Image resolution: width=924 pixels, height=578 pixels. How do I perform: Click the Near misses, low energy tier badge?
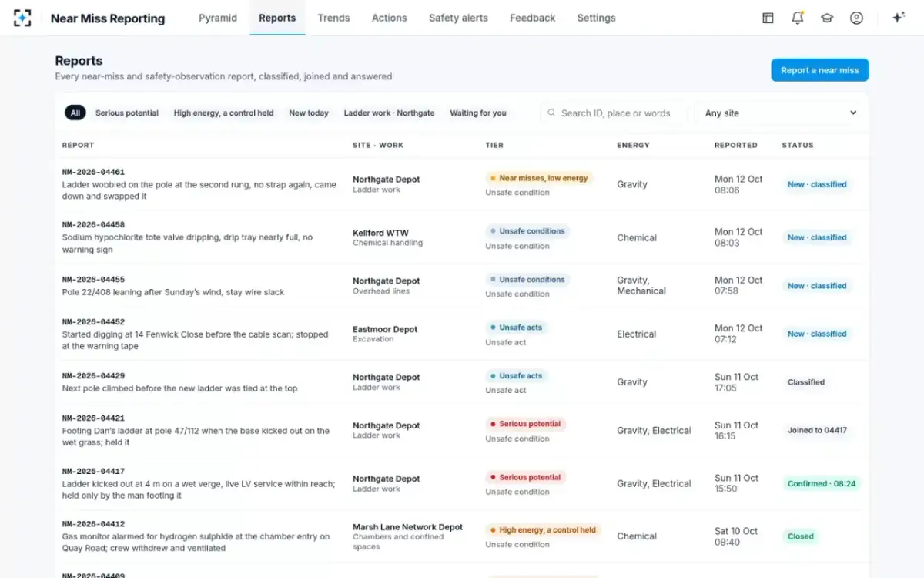point(539,178)
